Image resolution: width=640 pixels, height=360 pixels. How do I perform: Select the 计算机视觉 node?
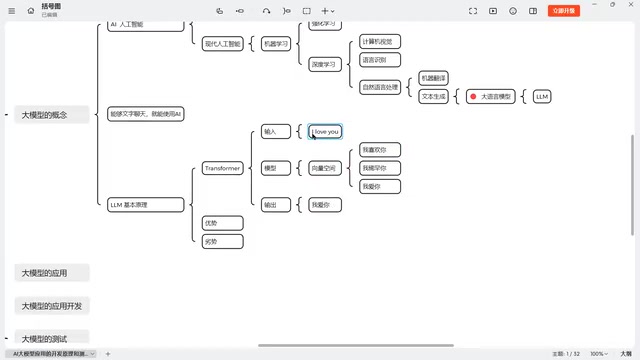click(380, 42)
